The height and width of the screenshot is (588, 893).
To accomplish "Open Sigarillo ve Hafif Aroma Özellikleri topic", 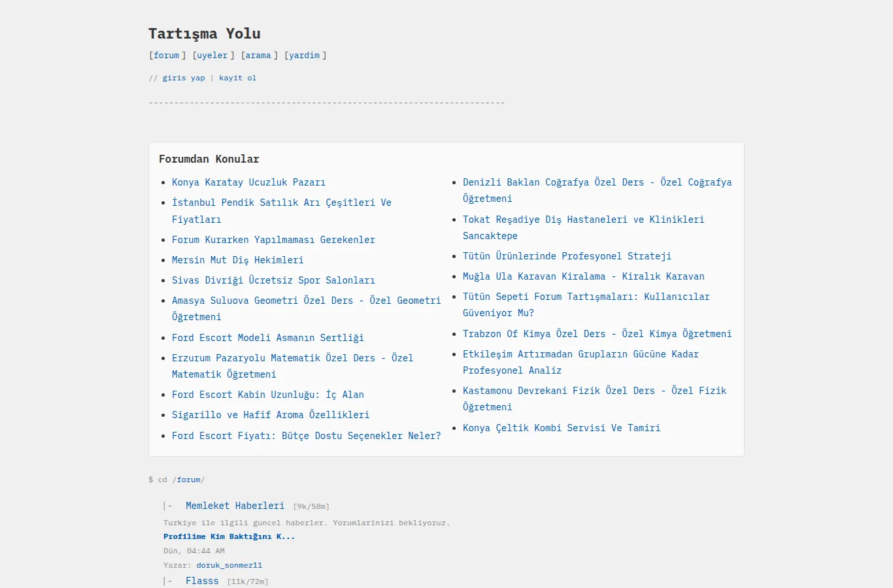I will tap(271, 415).
